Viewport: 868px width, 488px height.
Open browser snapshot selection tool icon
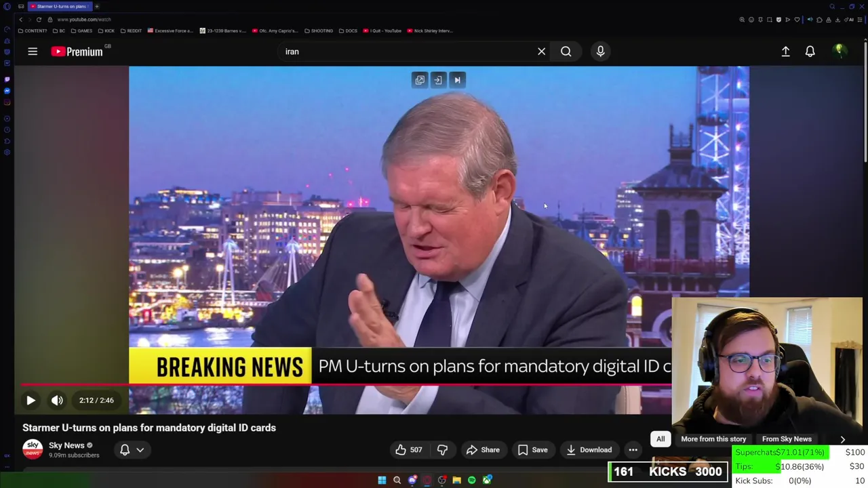770,20
